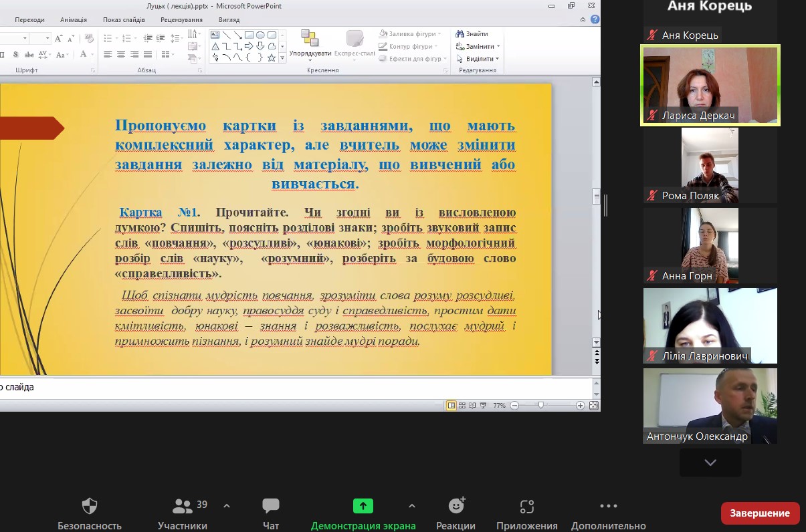Open the Анімація ribbon tab
Image resolution: width=806 pixels, height=532 pixels.
pyautogui.click(x=73, y=20)
